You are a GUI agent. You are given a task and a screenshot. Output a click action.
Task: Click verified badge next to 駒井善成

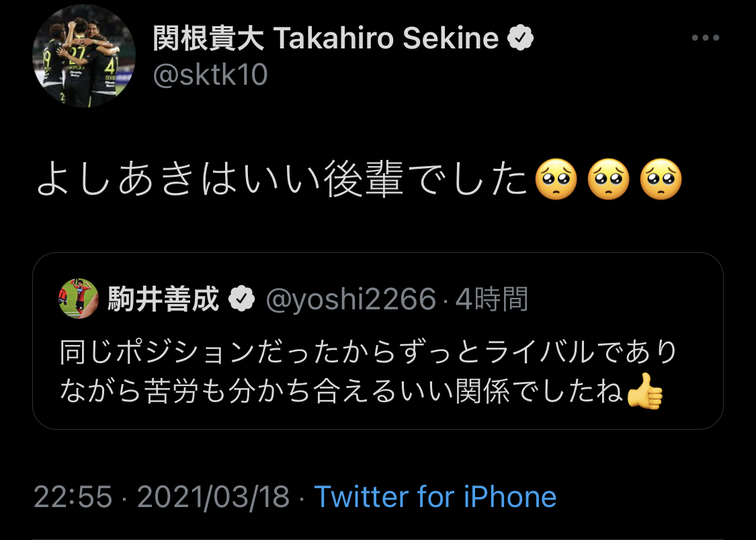click(x=241, y=300)
